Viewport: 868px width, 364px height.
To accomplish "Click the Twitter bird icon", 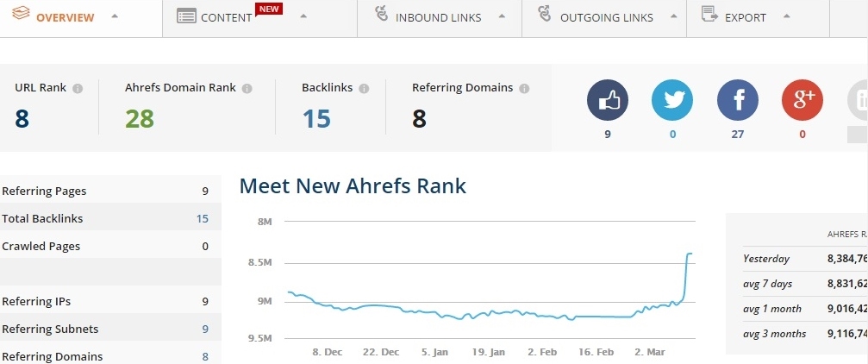I will click(x=672, y=99).
